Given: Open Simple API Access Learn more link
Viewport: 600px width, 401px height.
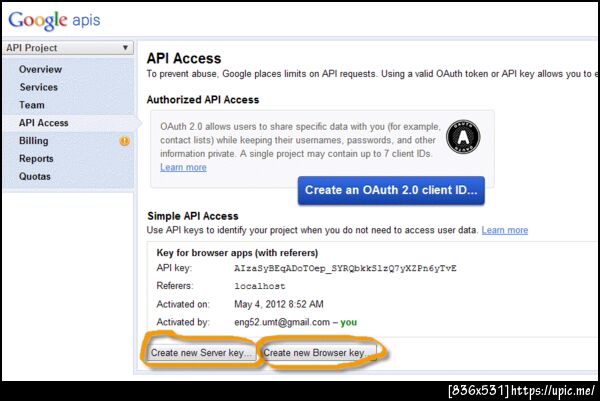Looking at the screenshot, I should click(505, 230).
